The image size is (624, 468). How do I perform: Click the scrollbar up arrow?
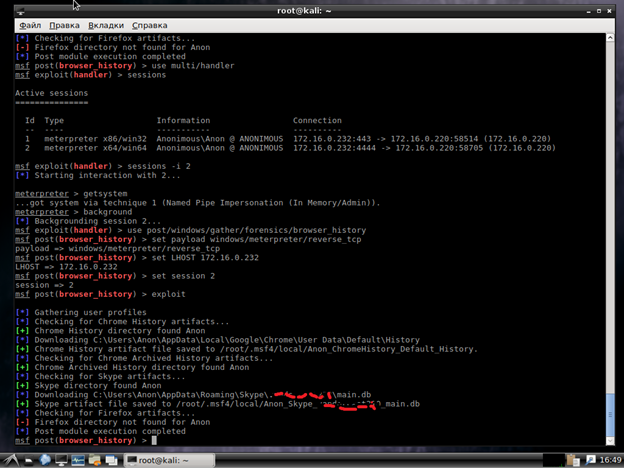click(610, 37)
